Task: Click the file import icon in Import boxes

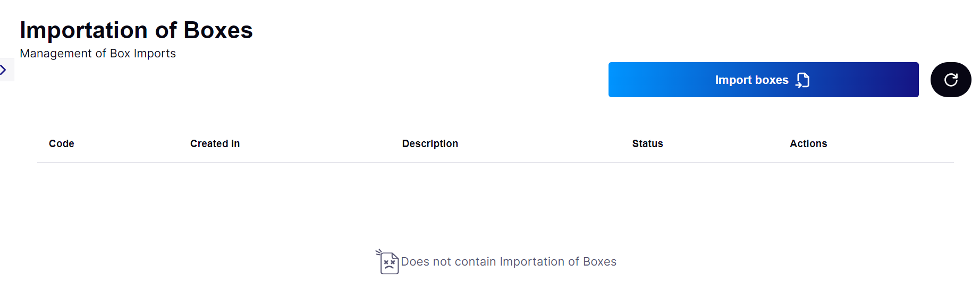Action: [802, 80]
